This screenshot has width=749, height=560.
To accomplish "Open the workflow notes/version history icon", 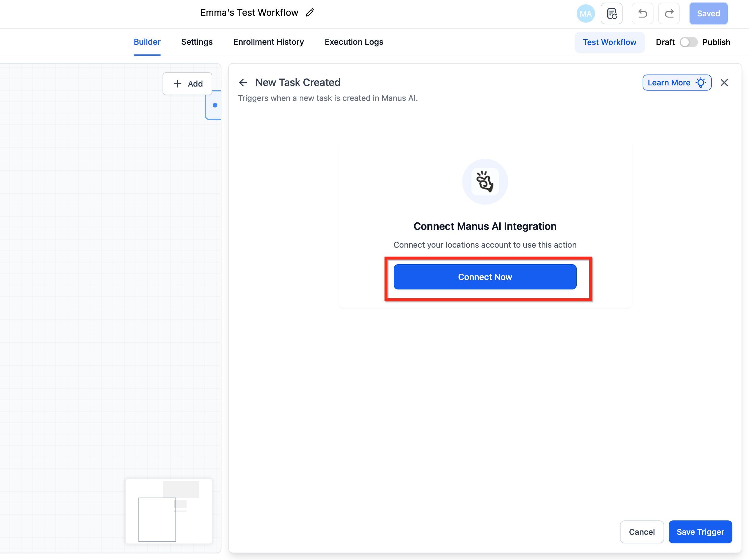I will coord(612,13).
